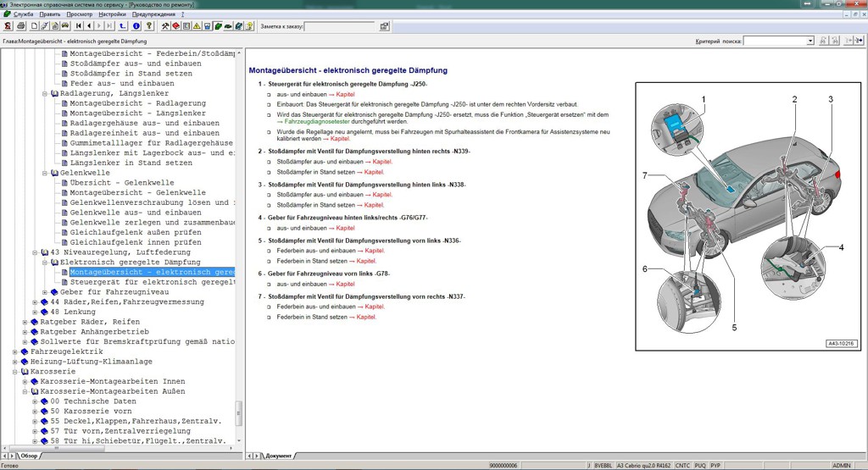This screenshot has height=470, width=868.
Task: Click the printer icon in the toolbar
Action: 20,26
